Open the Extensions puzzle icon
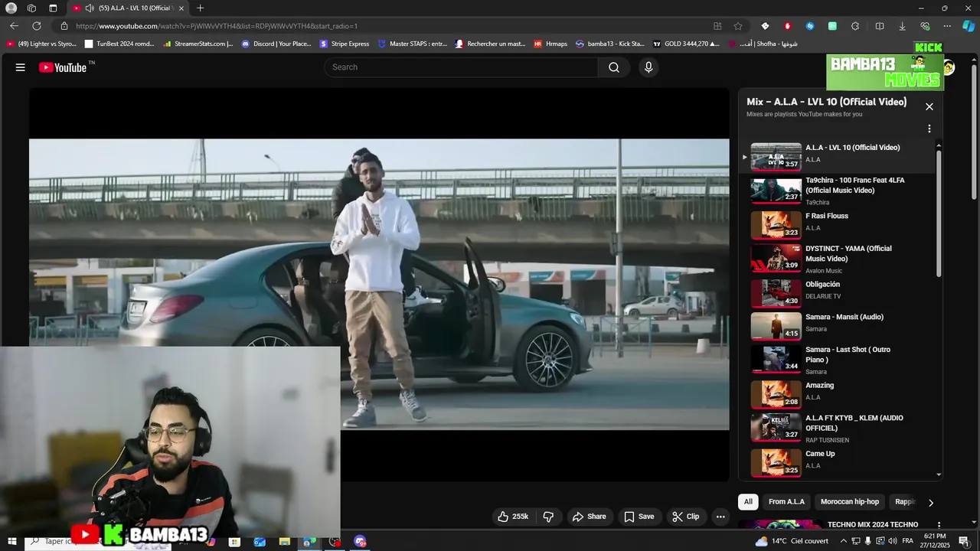This screenshot has height=551, width=980. coord(855,26)
